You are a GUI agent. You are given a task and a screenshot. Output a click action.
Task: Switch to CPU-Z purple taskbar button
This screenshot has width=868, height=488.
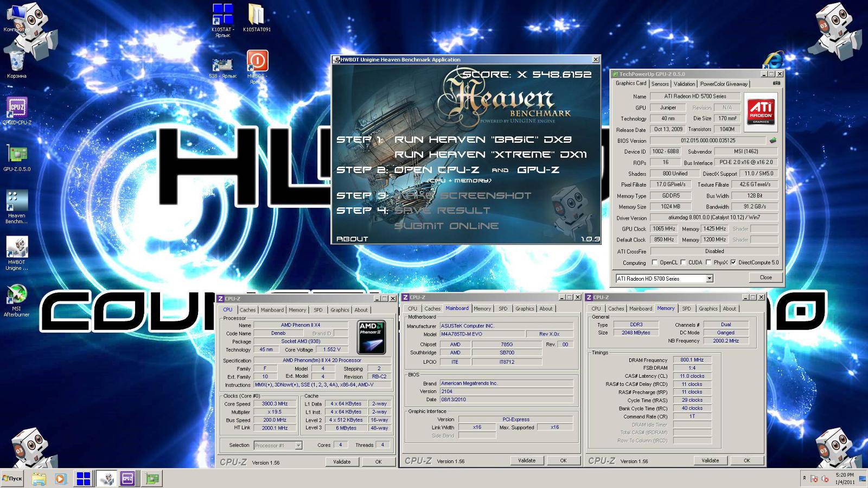(x=127, y=478)
